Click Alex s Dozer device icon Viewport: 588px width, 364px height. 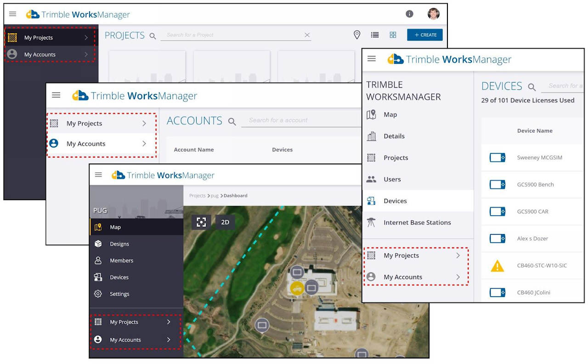498,239
